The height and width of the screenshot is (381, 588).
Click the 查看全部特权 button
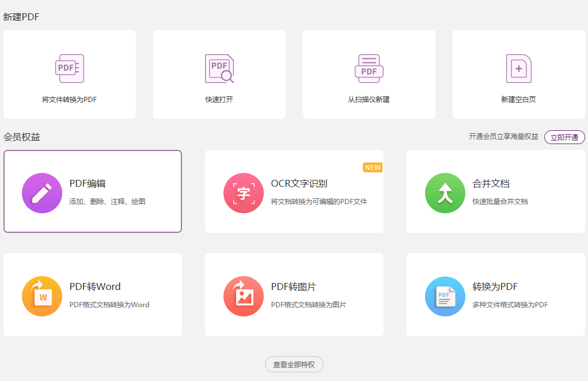click(x=294, y=364)
